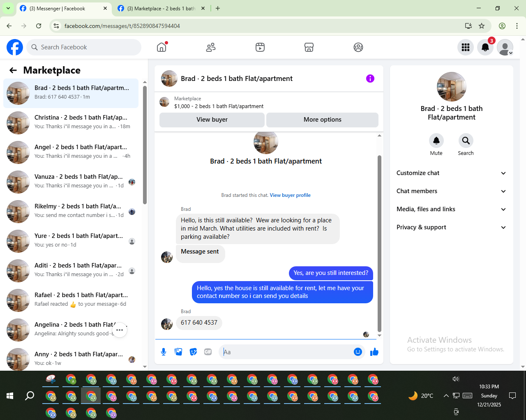
Task: Open the Windows Start button
Action: tap(10, 396)
